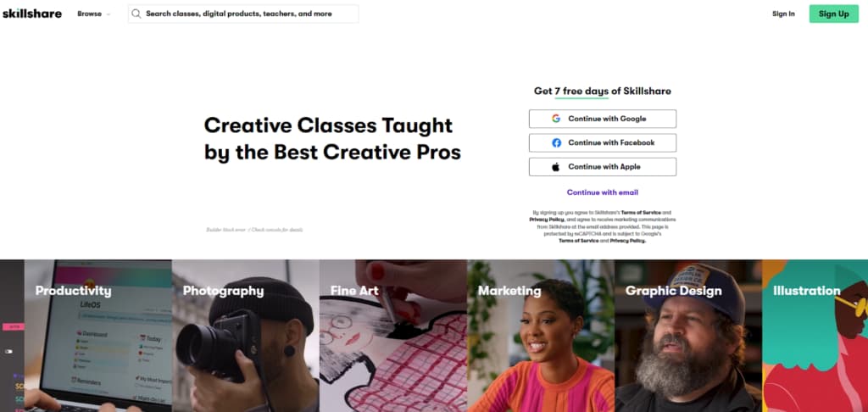Choose Continue with Google
This screenshot has height=412, width=868.
coord(603,119)
